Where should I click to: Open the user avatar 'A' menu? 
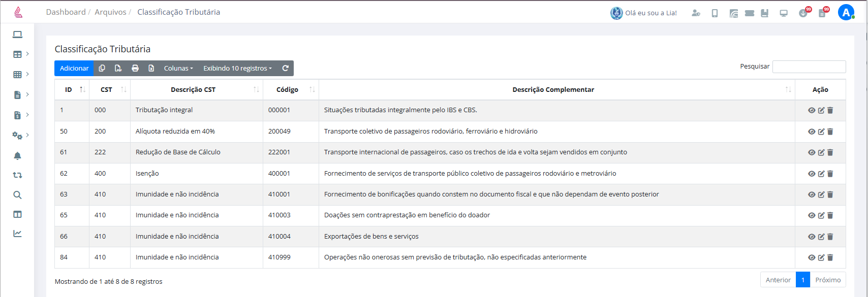[x=846, y=12]
